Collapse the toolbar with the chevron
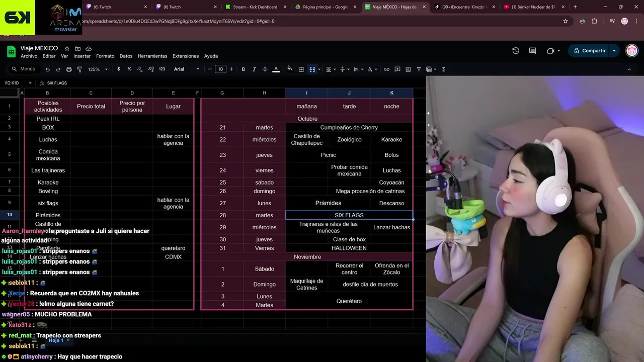Screen dimensions: 644x362 [629, 69]
